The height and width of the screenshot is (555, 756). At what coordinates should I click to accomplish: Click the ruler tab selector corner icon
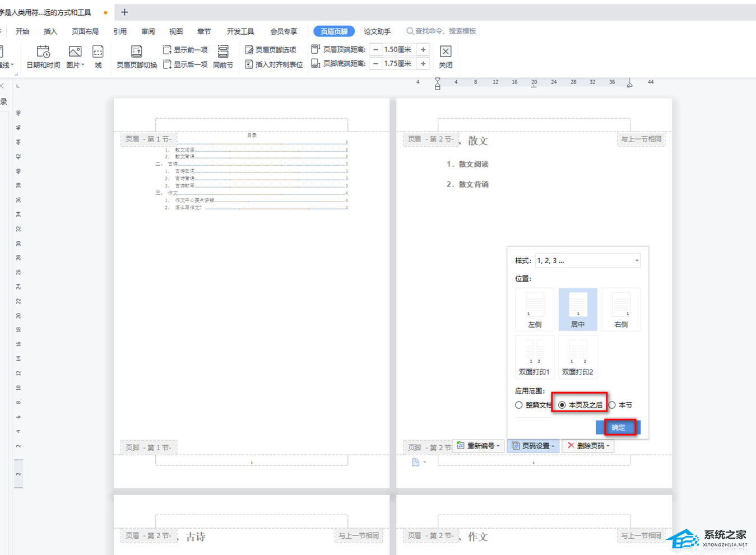(x=18, y=86)
